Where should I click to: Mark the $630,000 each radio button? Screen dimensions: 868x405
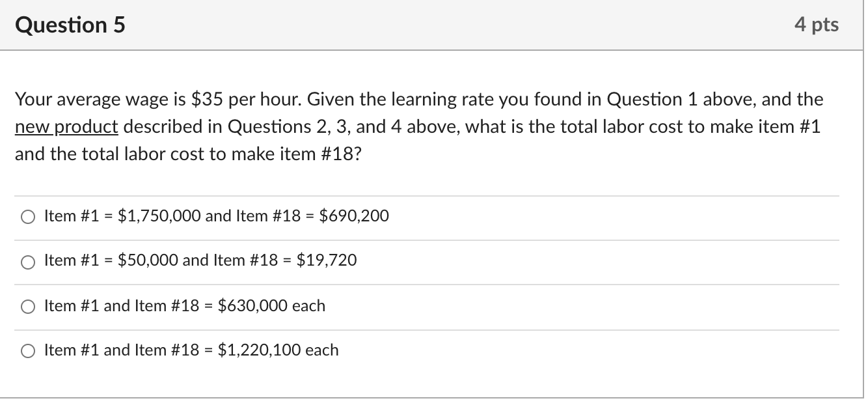tap(28, 307)
